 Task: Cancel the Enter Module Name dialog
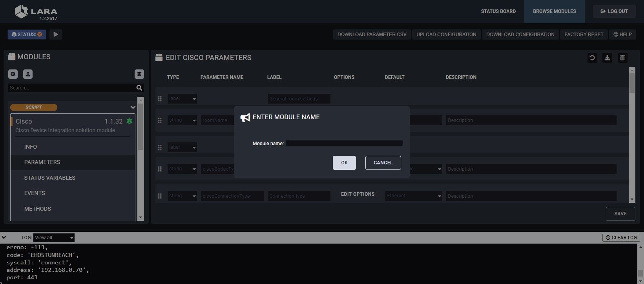(383, 163)
